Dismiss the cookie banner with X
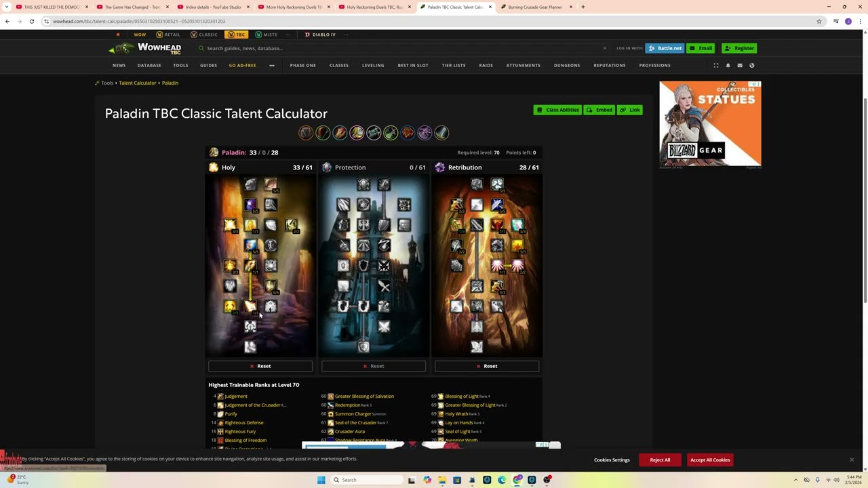The image size is (868, 488). 852,460
